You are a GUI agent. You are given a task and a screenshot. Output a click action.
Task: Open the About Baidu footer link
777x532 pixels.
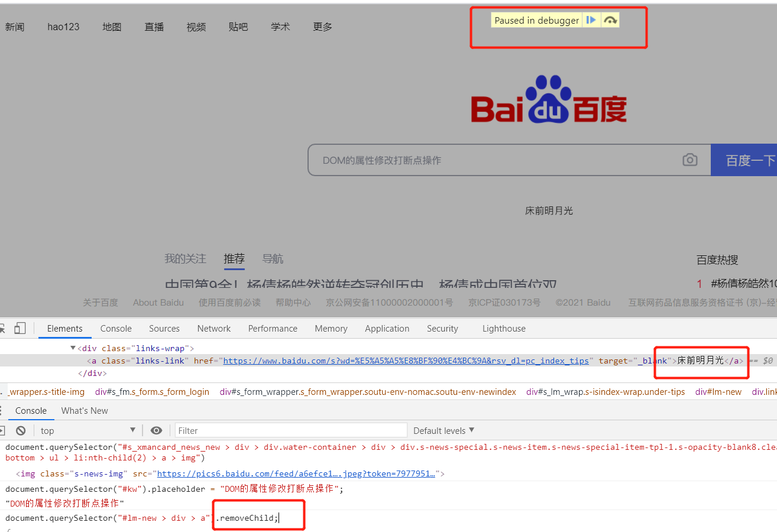(158, 302)
